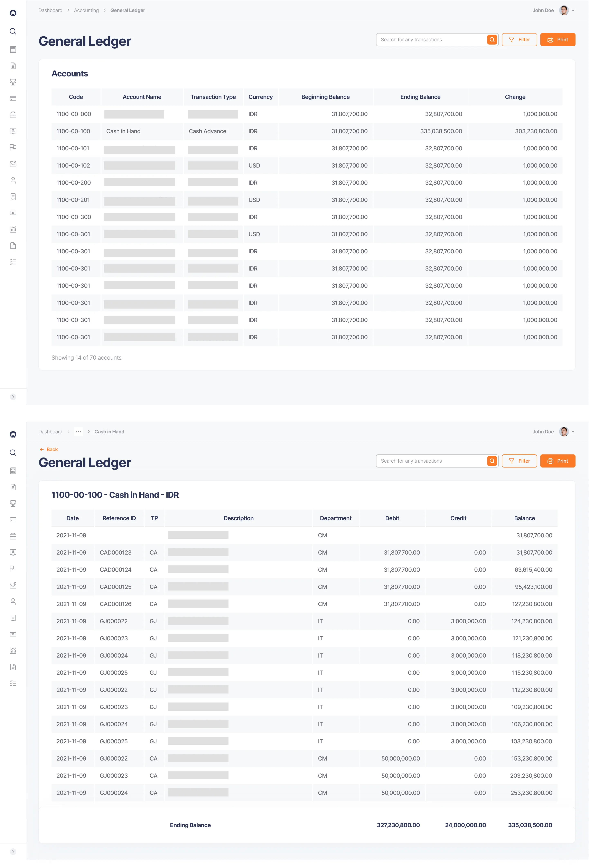Click the cash banknote sidebar icon on the Accounts page
Viewport: 589px width, 868px height.
tap(13, 213)
